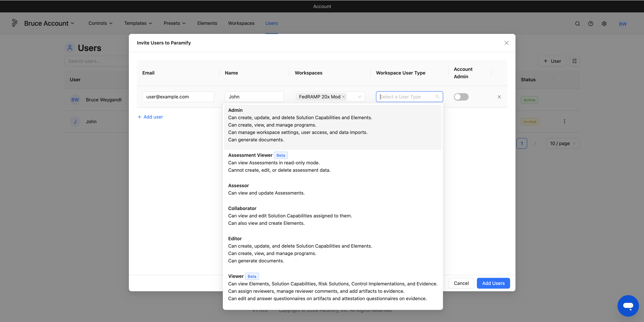Image resolution: width=644 pixels, height=322 pixels.
Task: Click the Paramify logo icon
Action: point(15,23)
